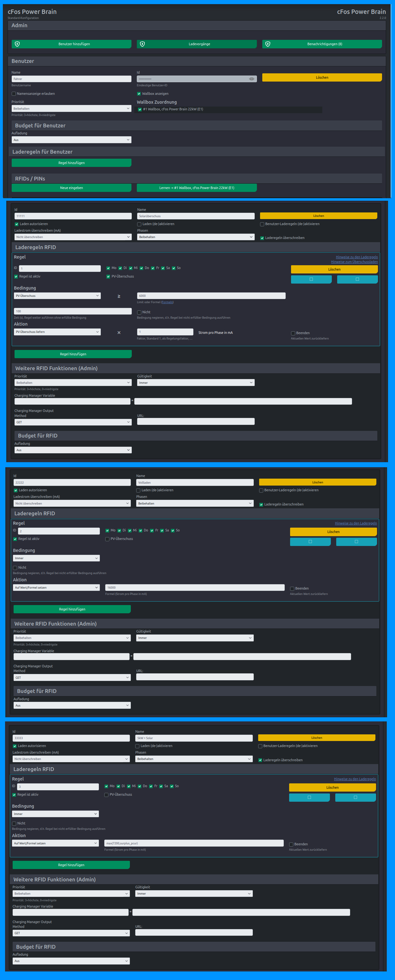Viewport: 395px width, 980px height.
Task: Open the Phasen dropdown for Vollladen RFID
Action: pyautogui.click(x=195, y=503)
